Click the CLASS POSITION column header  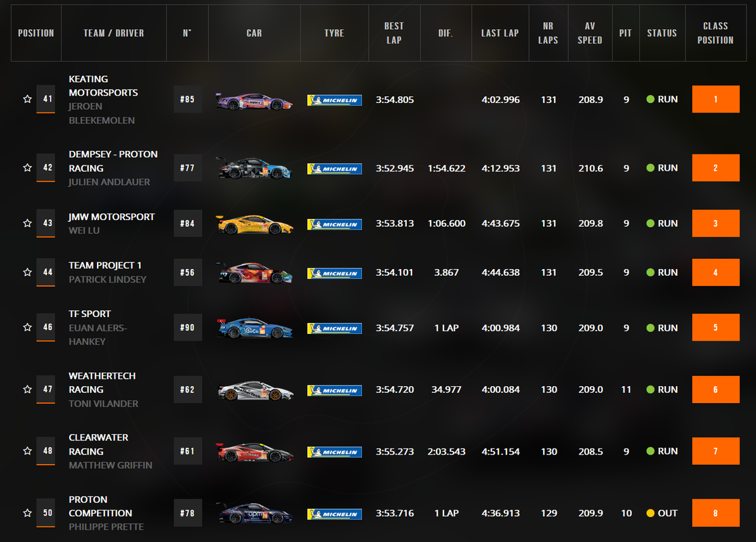715,33
